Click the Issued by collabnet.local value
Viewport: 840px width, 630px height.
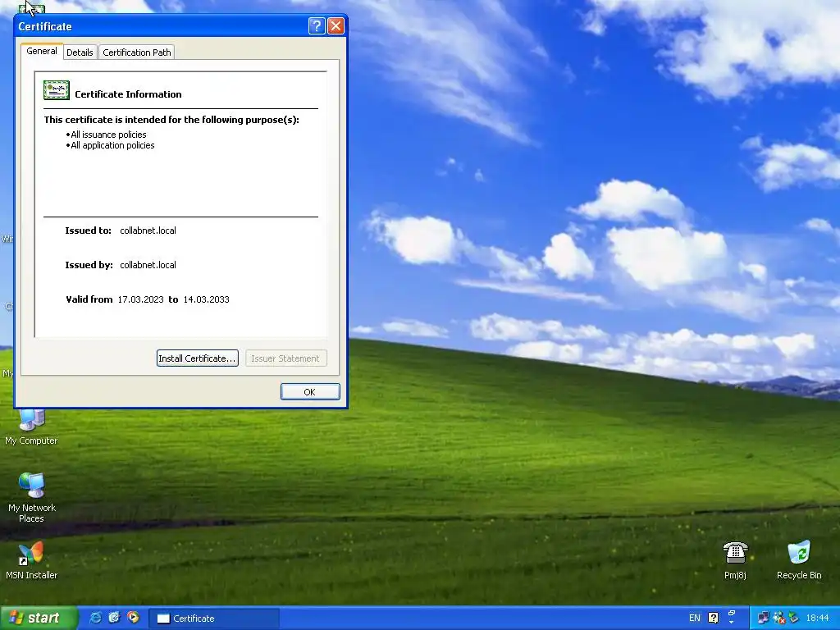click(148, 265)
